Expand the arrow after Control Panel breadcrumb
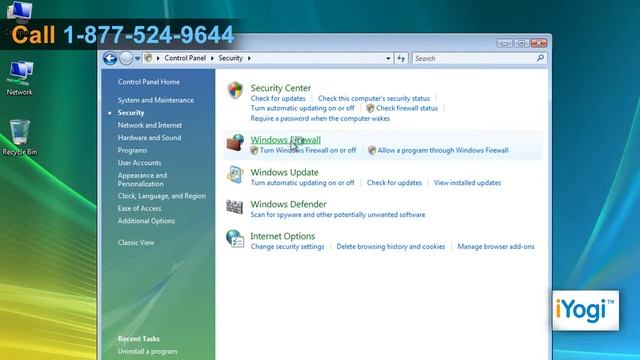Image resolution: width=640 pixels, height=360 pixels. [212, 58]
